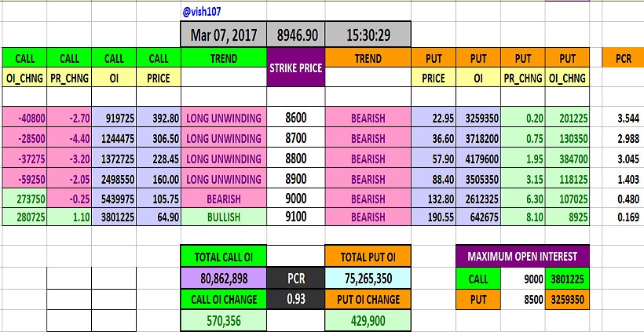The height and width of the screenshot is (332, 644).
Task: Click the purple STRIKE PRICE header
Action: point(296,68)
